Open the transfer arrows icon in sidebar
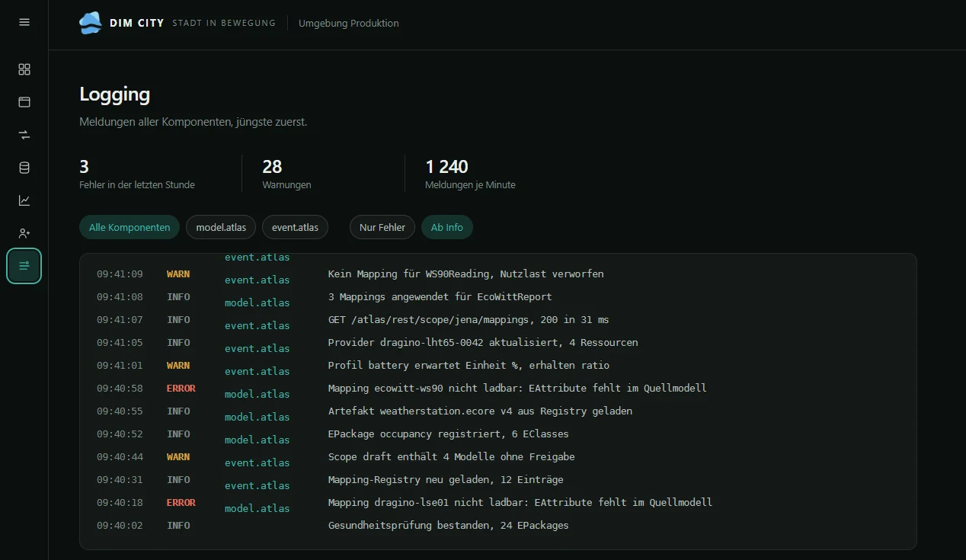Viewport: 966px width, 560px height. 24,135
